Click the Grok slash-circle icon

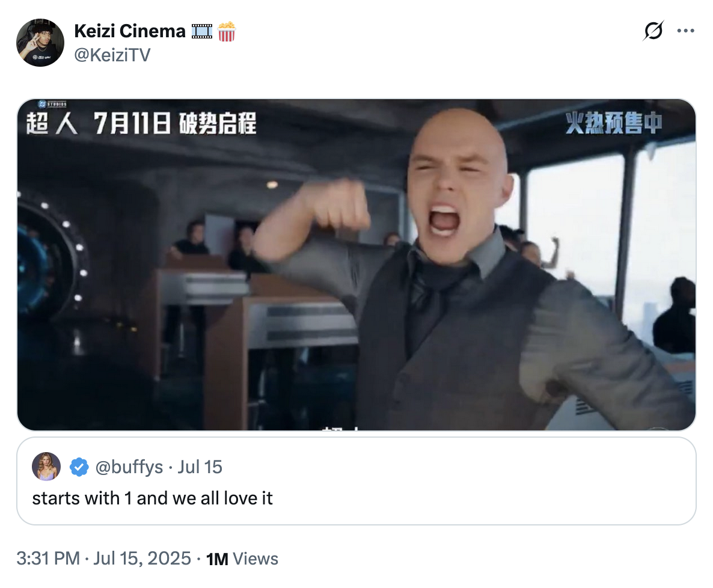(653, 31)
